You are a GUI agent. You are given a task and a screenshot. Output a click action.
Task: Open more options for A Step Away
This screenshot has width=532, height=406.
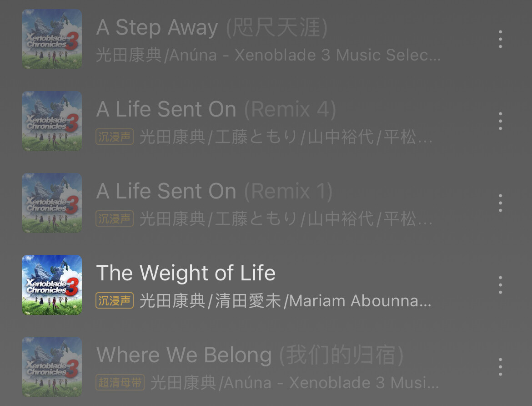pos(501,39)
